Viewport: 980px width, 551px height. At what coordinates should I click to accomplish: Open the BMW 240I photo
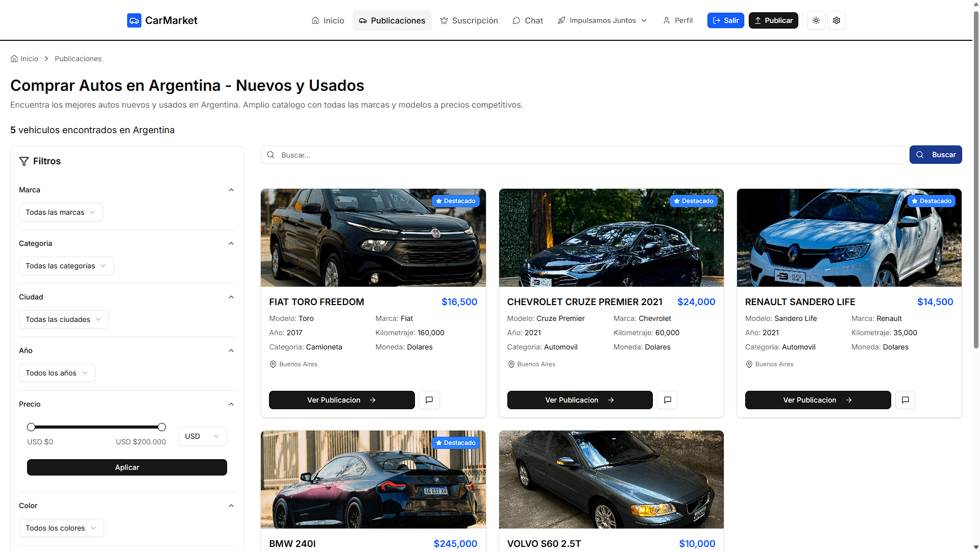[x=373, y=480]
